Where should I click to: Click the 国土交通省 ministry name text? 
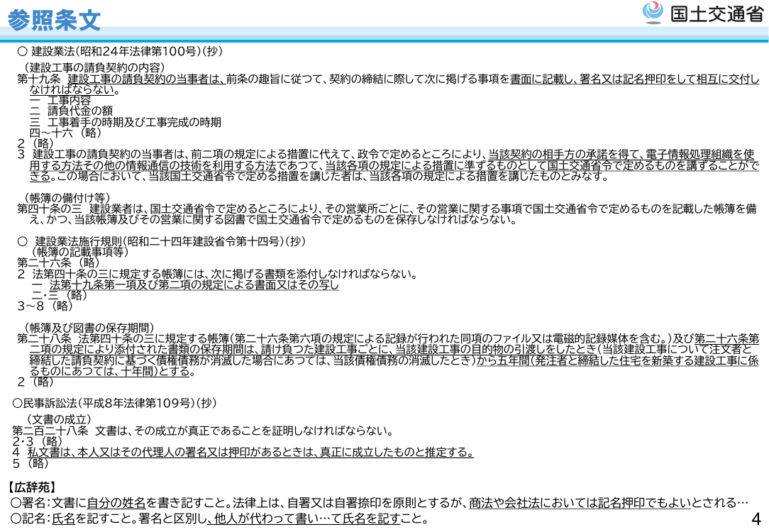[717, 13]
